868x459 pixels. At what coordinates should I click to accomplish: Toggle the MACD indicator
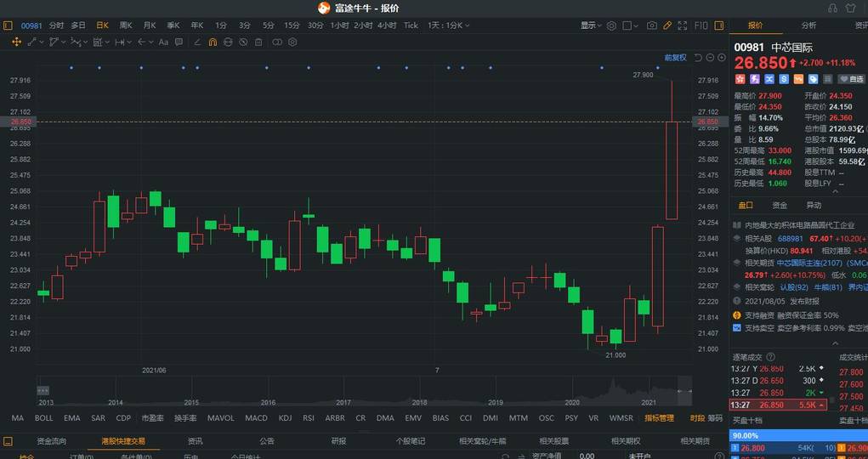(x=256, y=418)
